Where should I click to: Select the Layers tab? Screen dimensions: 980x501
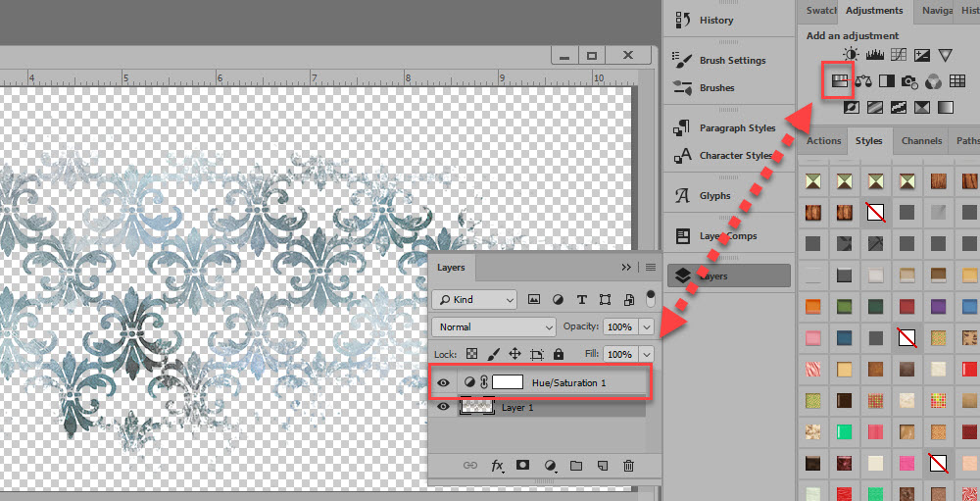451,267
